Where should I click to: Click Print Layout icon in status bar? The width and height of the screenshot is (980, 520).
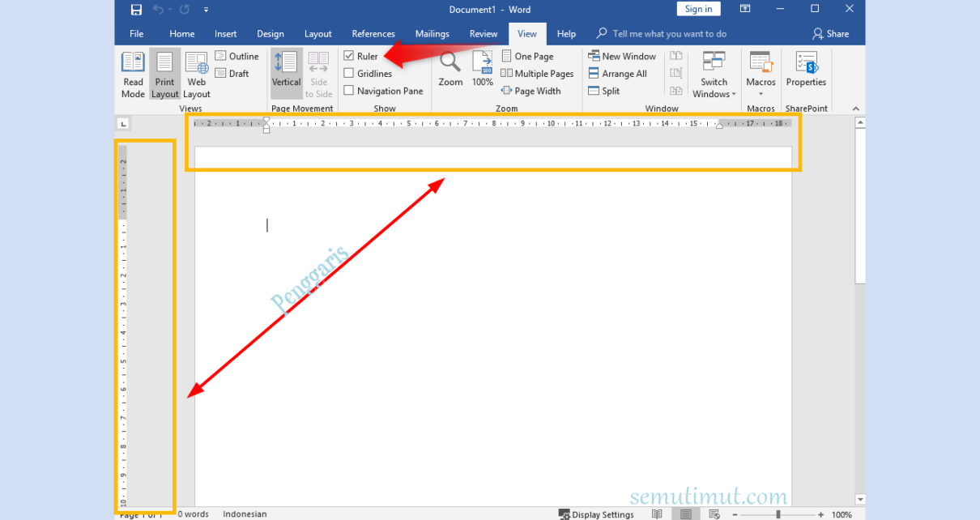[x=686, y=514]
